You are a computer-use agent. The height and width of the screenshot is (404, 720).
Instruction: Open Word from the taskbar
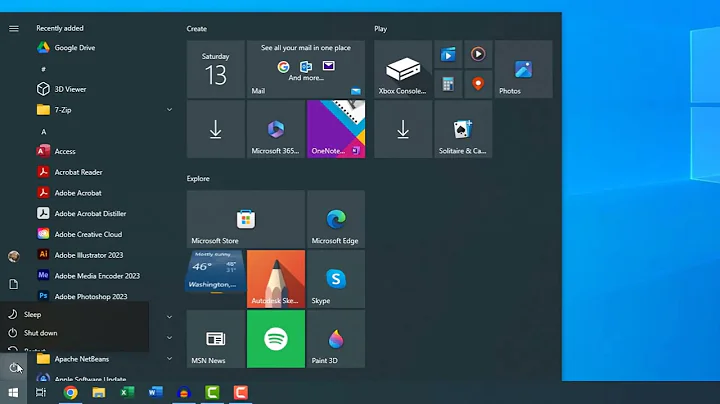tap(156, 393)
